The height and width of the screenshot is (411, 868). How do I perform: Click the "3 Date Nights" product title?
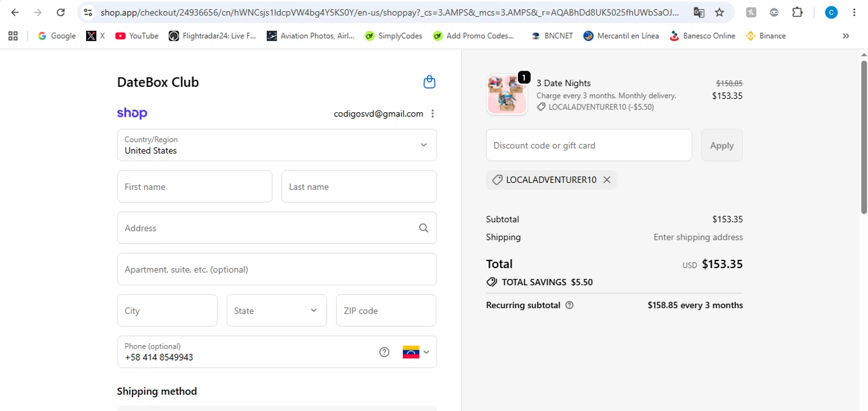point(564,83)
